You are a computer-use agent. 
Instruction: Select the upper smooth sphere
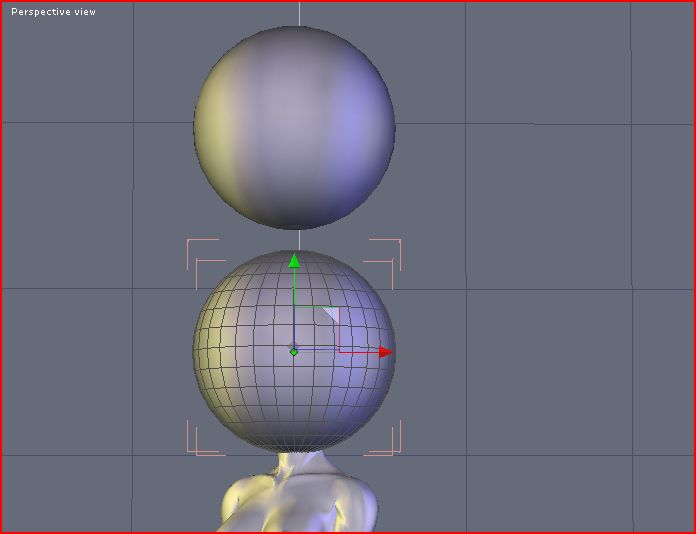tap(294, 128)
